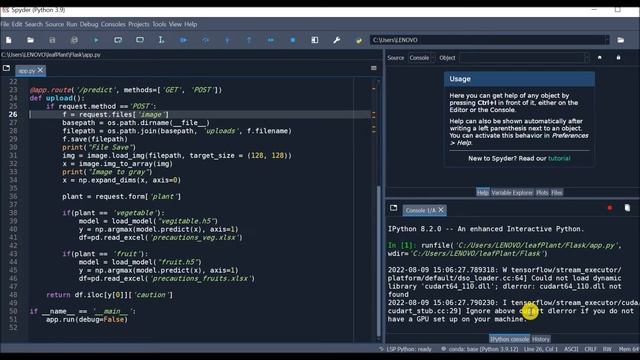The image size is (640, 360).
Task: Open Preferences with the wrench icon
Action: pos(337,40)
